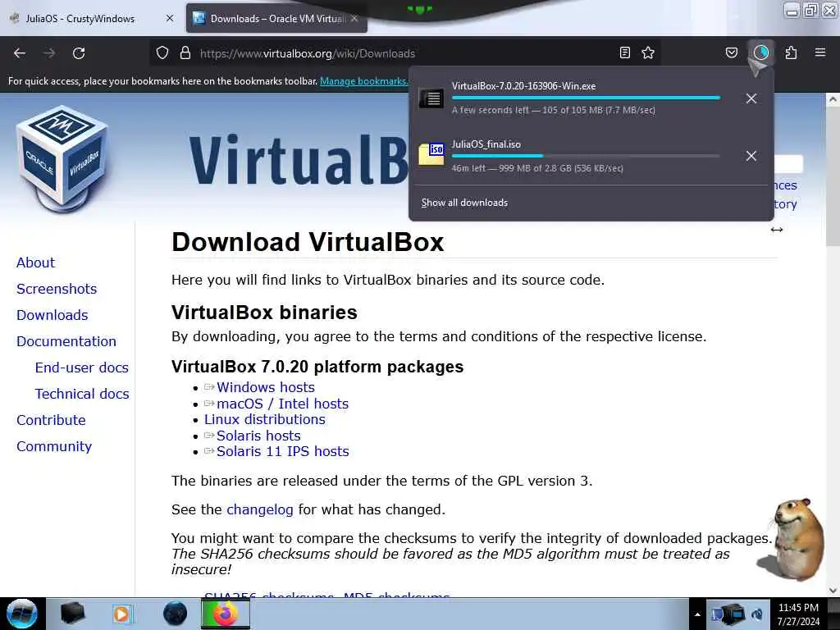Click the scrollbar down arrow
840x630 pixels.
coord(833,591)
